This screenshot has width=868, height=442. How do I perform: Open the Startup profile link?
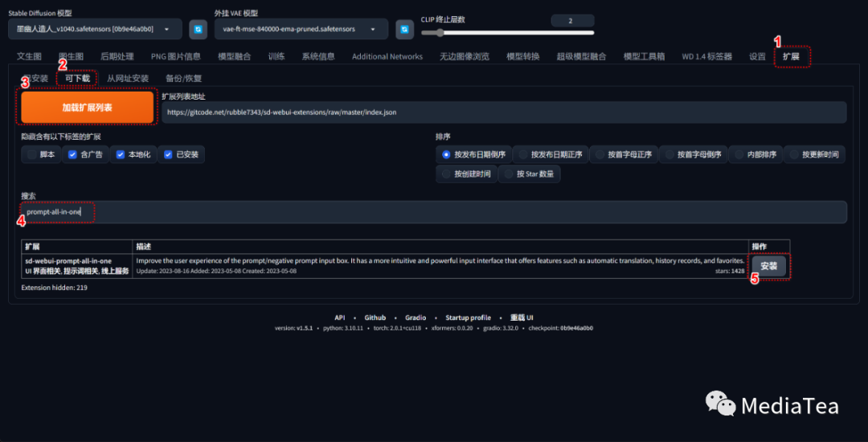[469, 317]
